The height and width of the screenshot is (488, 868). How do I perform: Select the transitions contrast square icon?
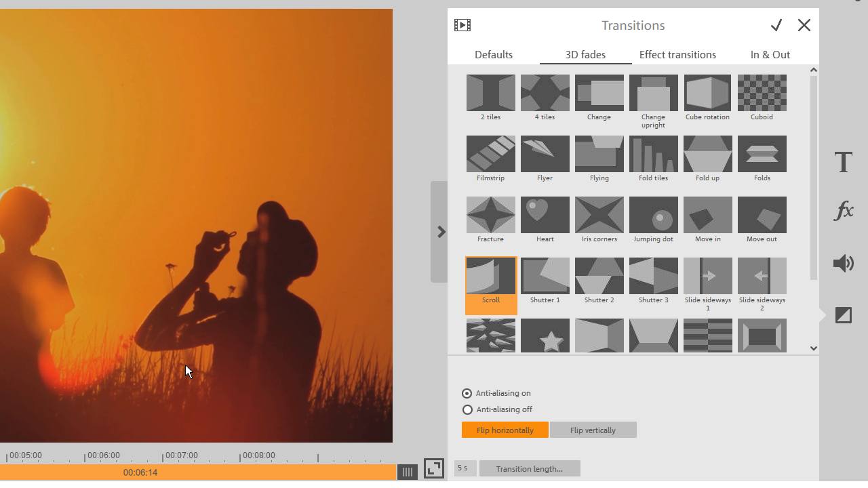[844, 315]
